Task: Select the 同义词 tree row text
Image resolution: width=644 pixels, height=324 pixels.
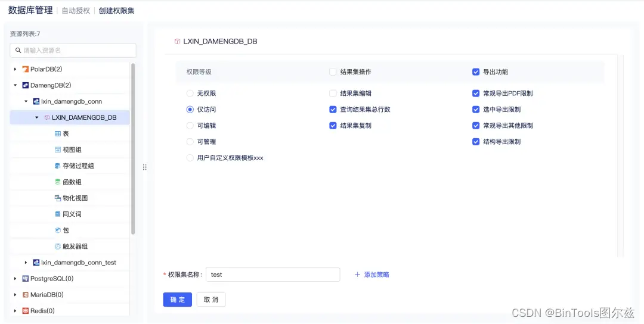Action: coord(72,214)
